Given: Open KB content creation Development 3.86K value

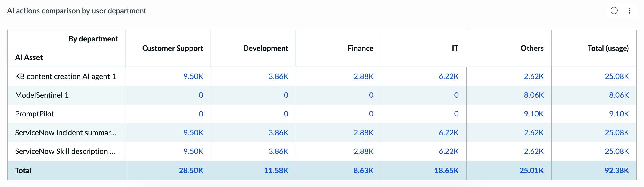Looking at the screenshot, I should (279, 76).
